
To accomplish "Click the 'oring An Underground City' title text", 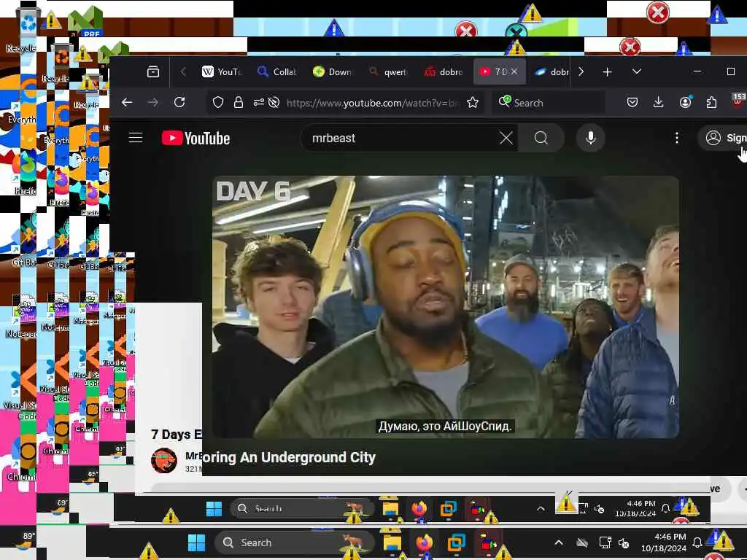I will pos(289,458).
